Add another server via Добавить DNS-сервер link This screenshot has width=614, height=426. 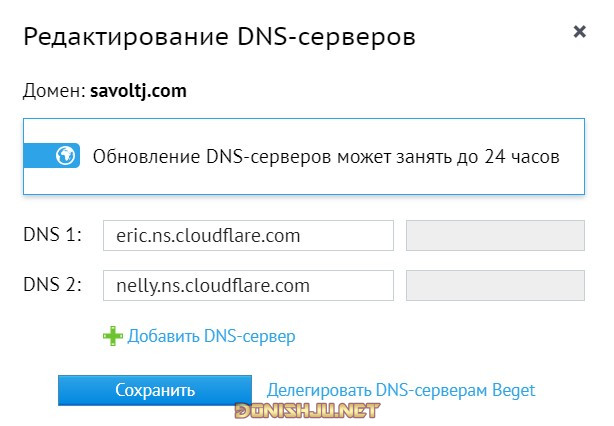click(211, 336)
